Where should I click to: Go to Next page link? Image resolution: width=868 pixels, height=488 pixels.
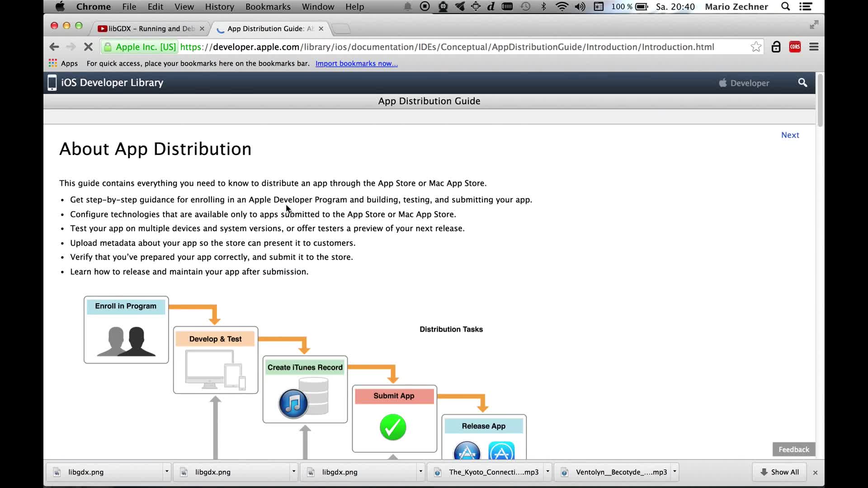click(790, 135)
